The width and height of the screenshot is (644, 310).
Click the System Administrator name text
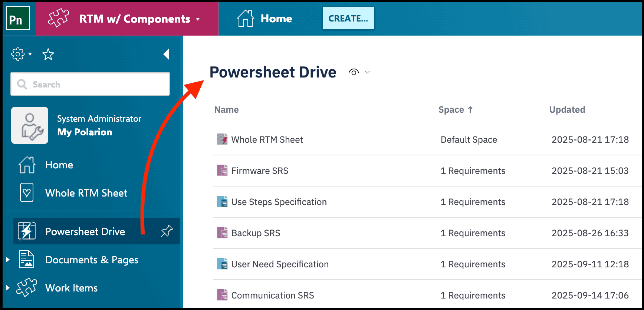point(99,119)
